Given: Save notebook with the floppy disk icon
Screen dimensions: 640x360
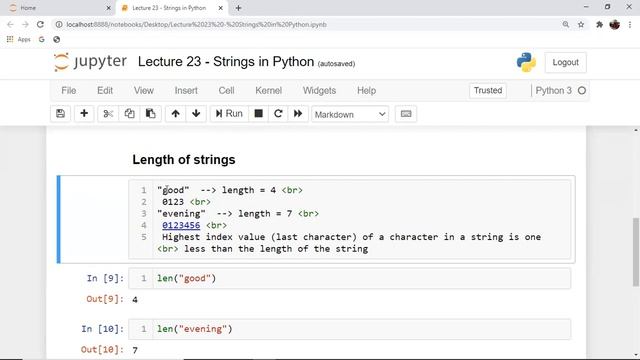Looking at the screenshot, I should tap(60, 114).
